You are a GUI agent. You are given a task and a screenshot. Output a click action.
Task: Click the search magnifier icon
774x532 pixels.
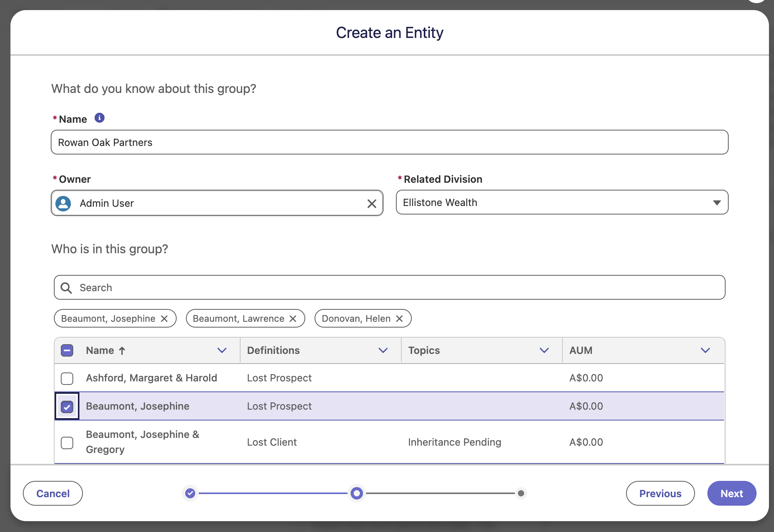66,288
